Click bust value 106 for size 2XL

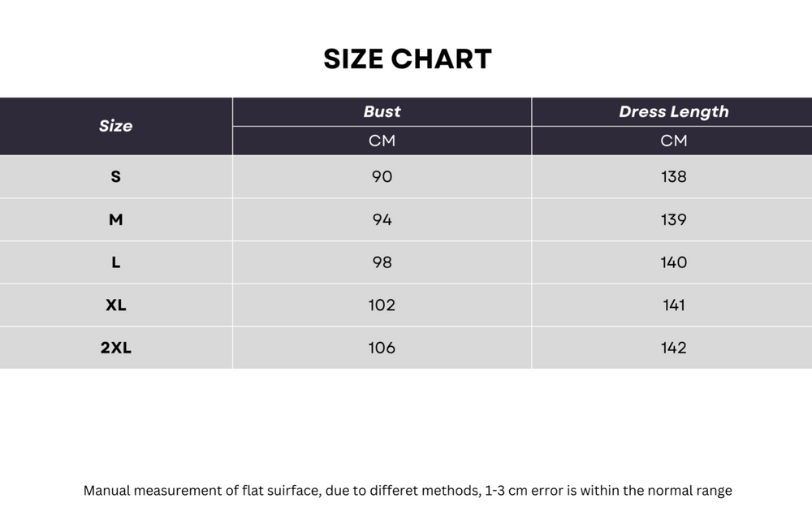(x=382, y=347)
